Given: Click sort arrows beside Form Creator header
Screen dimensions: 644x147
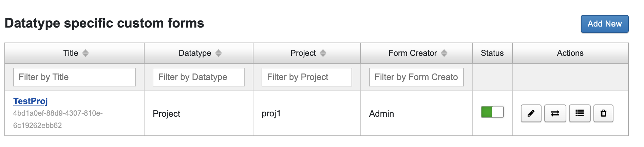Looking at the screenshot, I should pos(444,53).
